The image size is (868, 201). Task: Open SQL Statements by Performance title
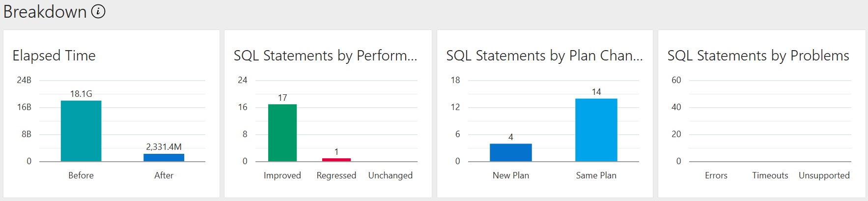click(x=325, y=56)
